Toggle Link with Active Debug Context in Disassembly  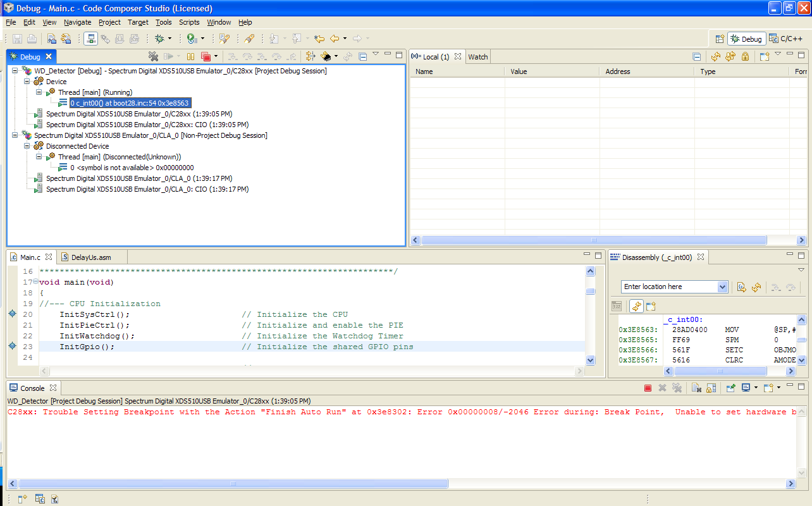pos(636,306)
